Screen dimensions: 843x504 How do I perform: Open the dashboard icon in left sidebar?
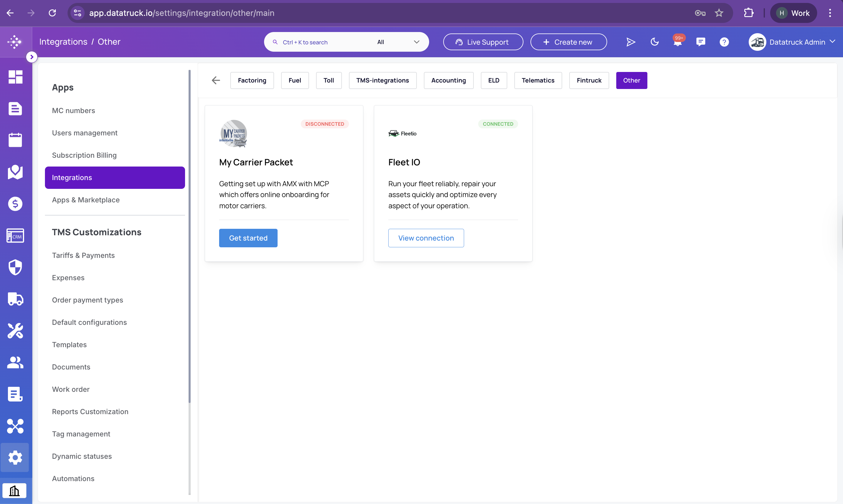click(15, 77)
